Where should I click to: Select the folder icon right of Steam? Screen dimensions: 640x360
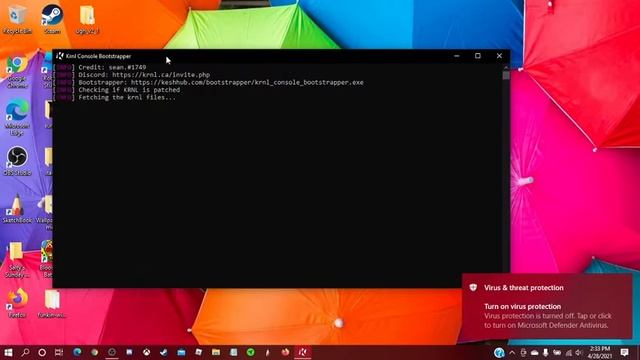87,18
